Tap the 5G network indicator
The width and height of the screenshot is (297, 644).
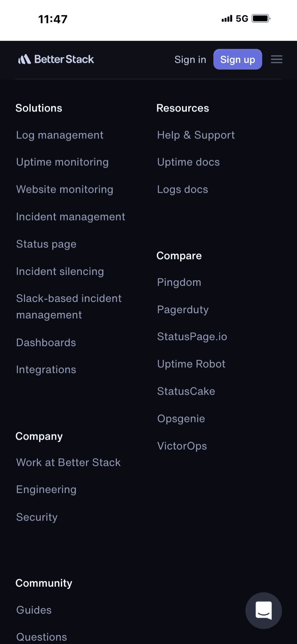click(242, 18)
